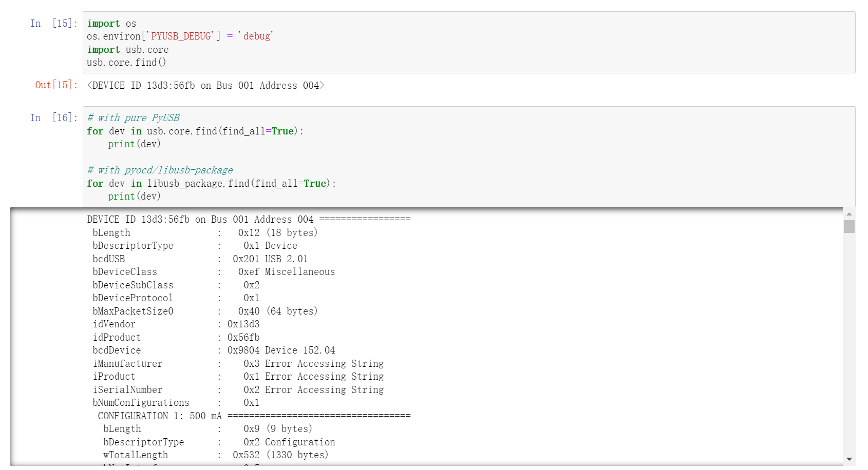
Task: Click the bDeviceSubClass 0x2 row
Action: coord(176,285)
